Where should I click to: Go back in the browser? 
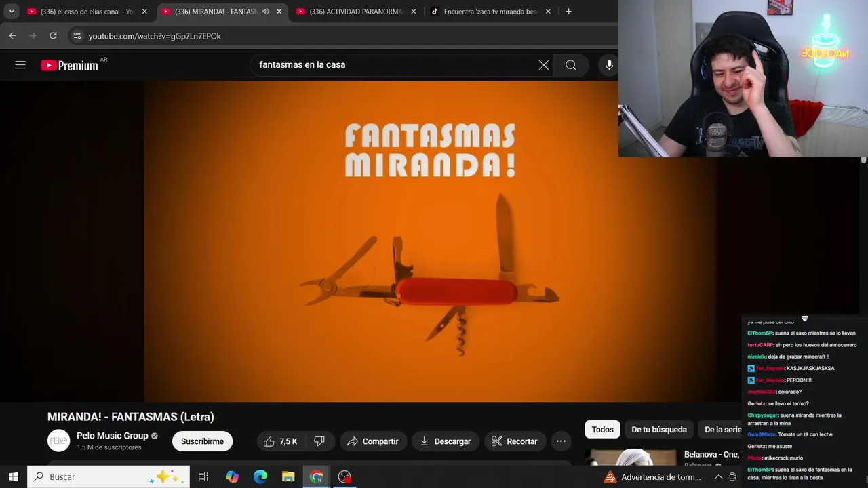click(x=12, y=35)
